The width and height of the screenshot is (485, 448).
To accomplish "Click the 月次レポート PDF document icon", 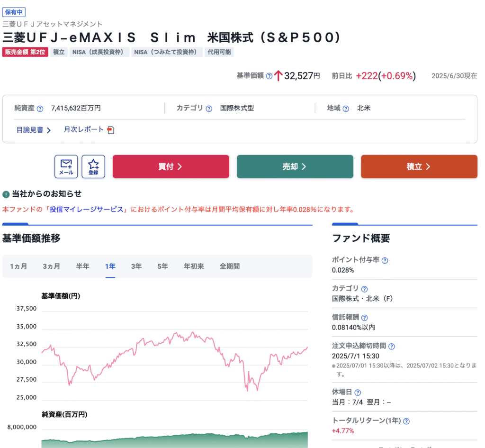I will (111, 130).
